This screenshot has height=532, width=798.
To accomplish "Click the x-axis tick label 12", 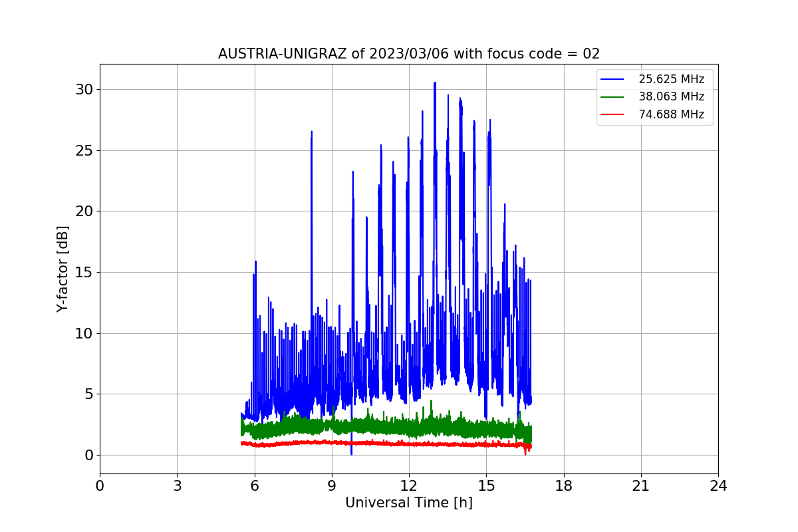I will pos(409,485).
